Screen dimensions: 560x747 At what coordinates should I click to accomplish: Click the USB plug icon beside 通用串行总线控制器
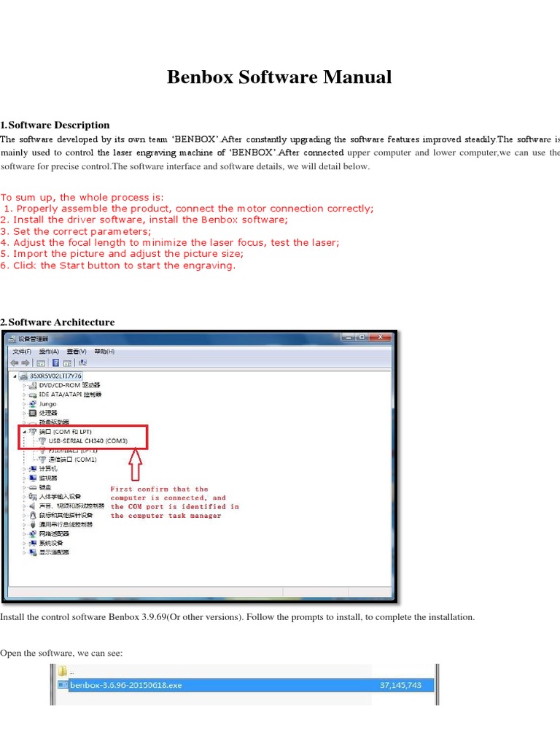[x=33, y=525]
